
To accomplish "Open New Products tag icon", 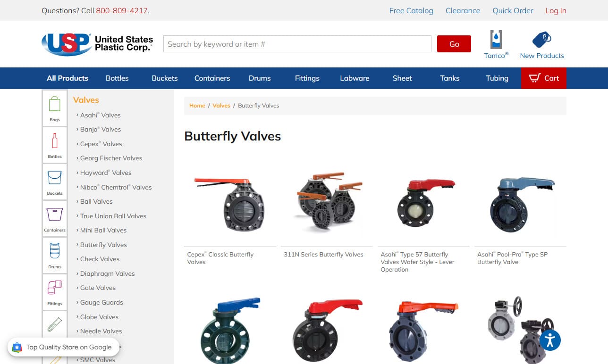I will tap(541, 40).
